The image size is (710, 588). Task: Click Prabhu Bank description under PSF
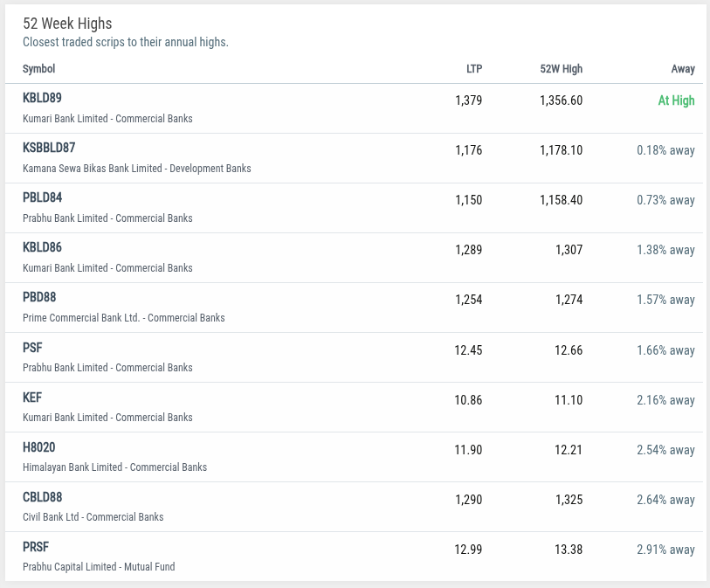pos(107,368)
